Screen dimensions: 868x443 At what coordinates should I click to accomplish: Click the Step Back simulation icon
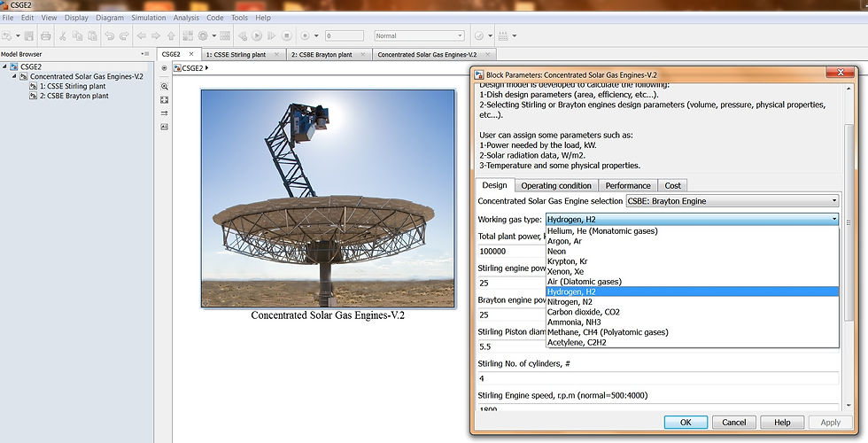[243, 36]
